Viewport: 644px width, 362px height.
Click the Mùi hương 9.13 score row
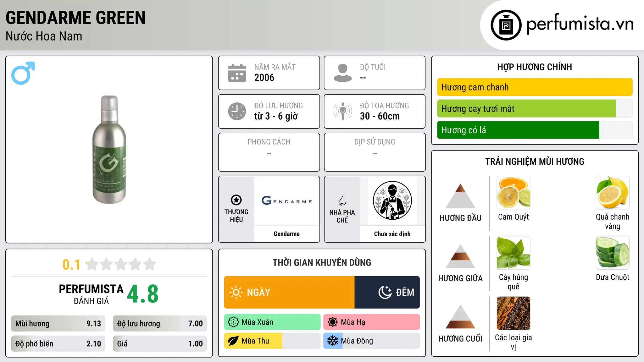(58, 323)
